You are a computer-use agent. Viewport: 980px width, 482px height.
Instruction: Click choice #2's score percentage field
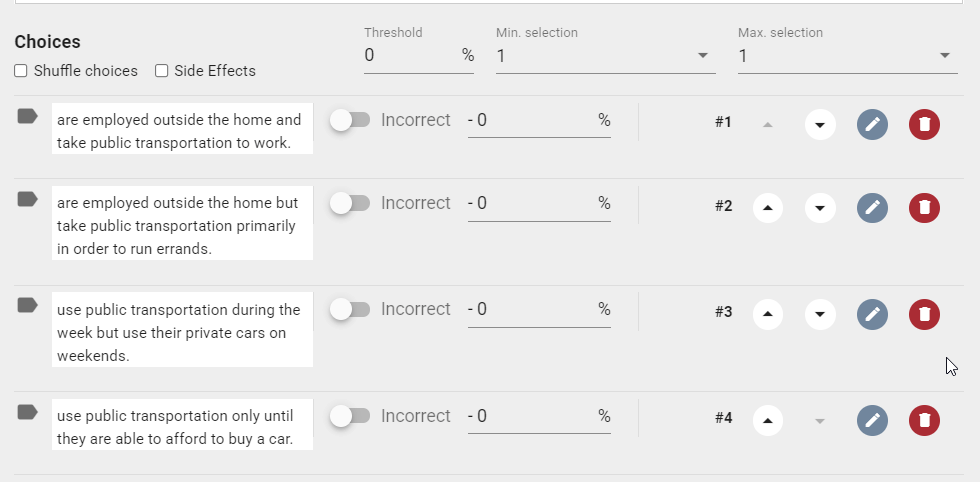539,204
